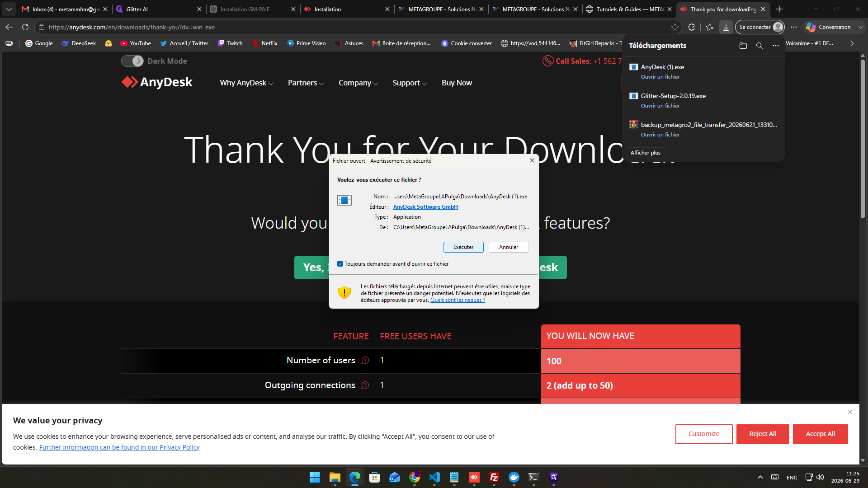Switch to Inbox Gmail tab
This screenshot has width=868, height=488.
click(65, 9)
